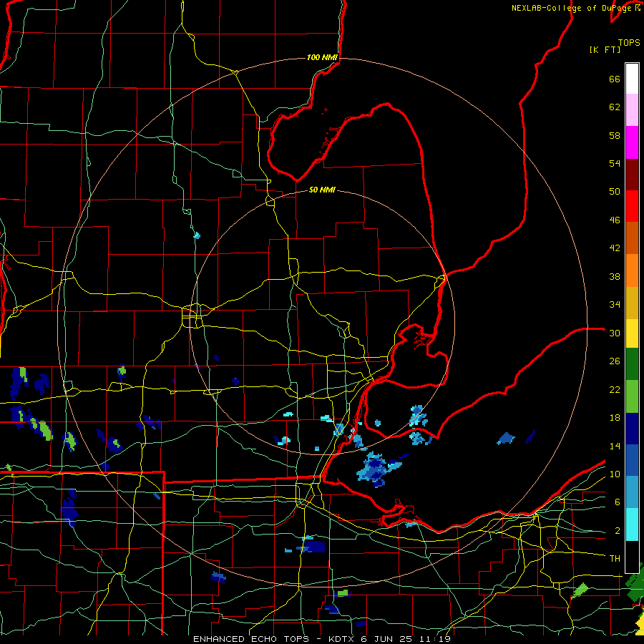Click the "18" legend value
644x644 pixels.
click(x=615, y=418)
